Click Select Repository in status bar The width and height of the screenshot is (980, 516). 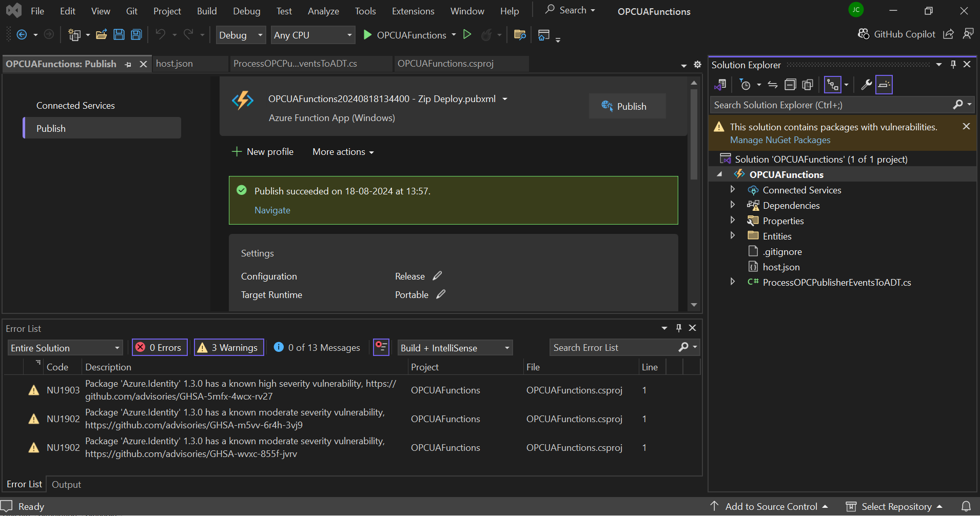[x=894, y=506]
